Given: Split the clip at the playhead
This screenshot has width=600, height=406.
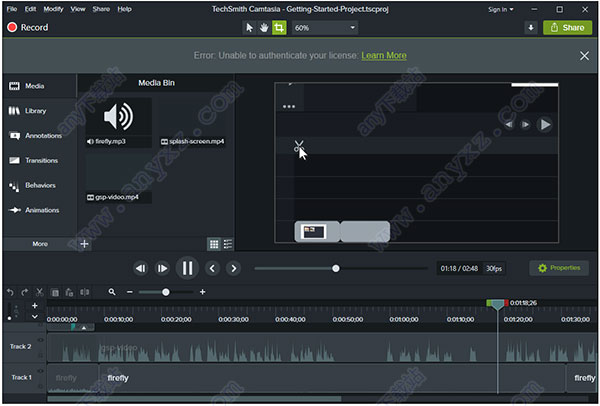Looking at the screenshot, I should coord(85,292).
